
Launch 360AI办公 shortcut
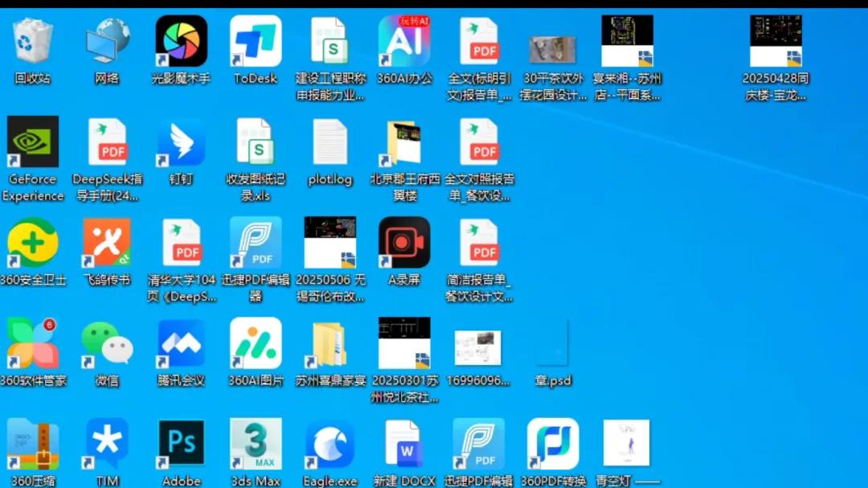click(404, 42)
